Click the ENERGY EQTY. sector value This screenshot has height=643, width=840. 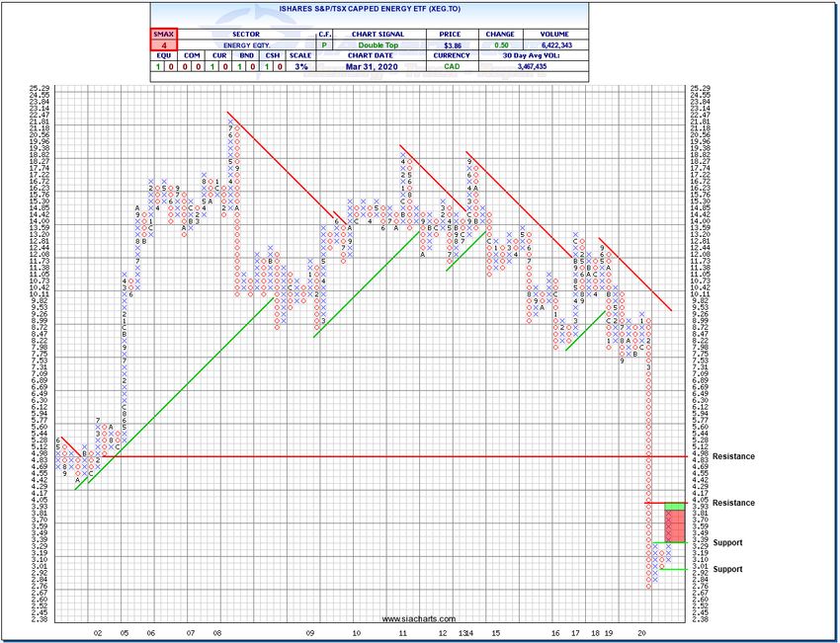pos(247,45)
